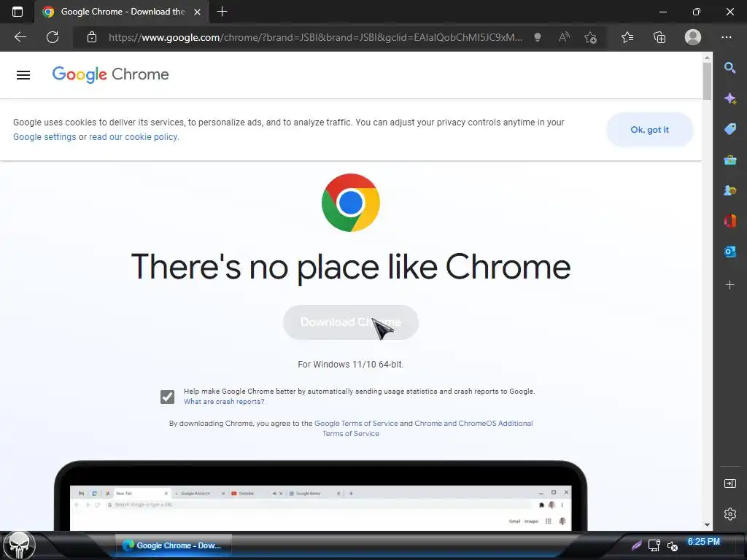Open the Google settings link
Screen dimensions: 747x560
pos(44,136)
